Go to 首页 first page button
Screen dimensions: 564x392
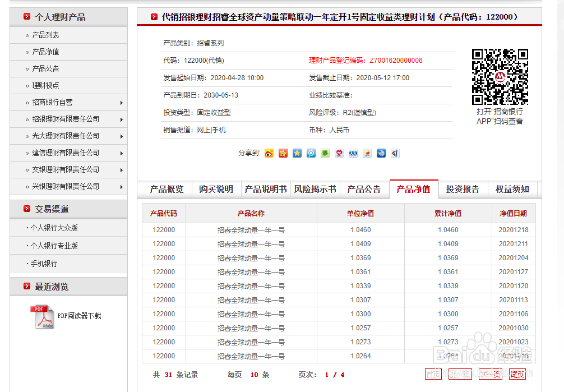(433, 375)
